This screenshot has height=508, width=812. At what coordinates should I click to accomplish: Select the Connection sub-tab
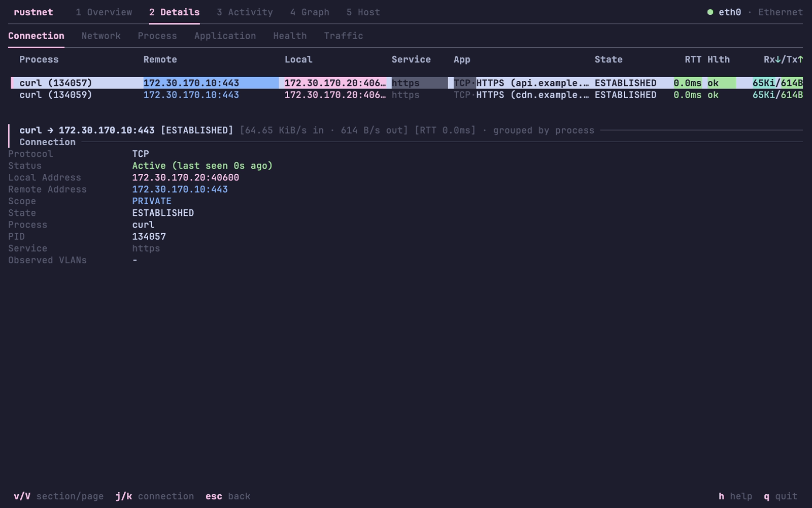point(36,36)
